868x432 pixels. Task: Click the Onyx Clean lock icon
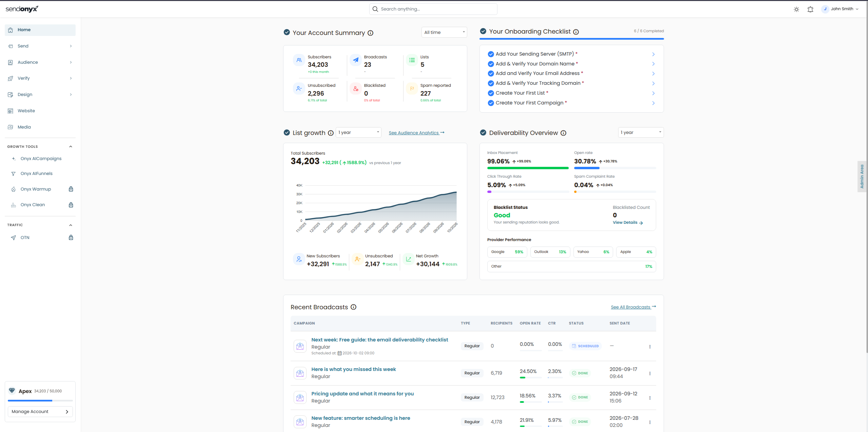(x=71, y=205)
